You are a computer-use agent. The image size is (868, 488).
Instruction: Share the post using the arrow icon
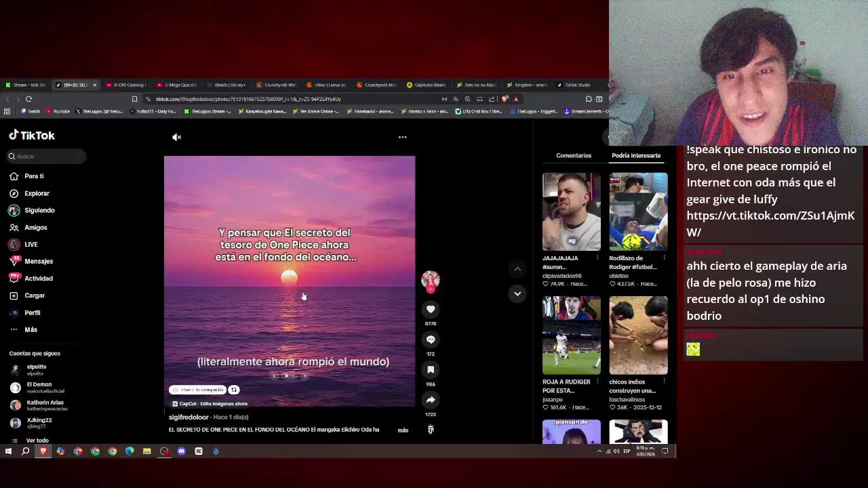(x=431, y=400)
